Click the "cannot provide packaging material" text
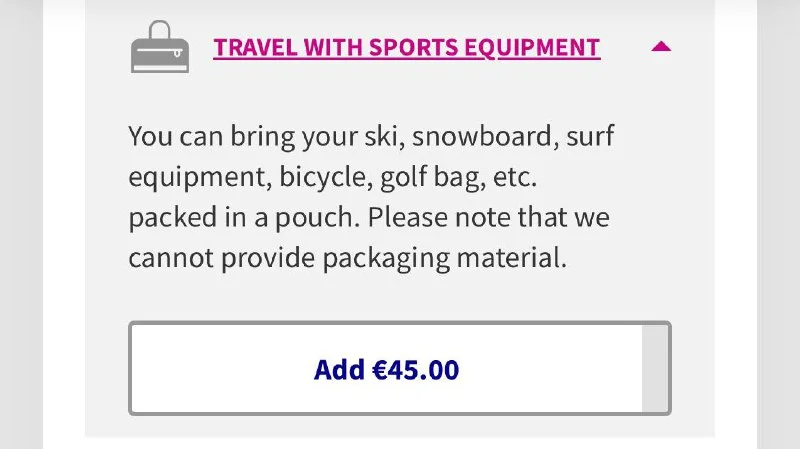The width and height of the screenshot is (800, 449). 348,257
